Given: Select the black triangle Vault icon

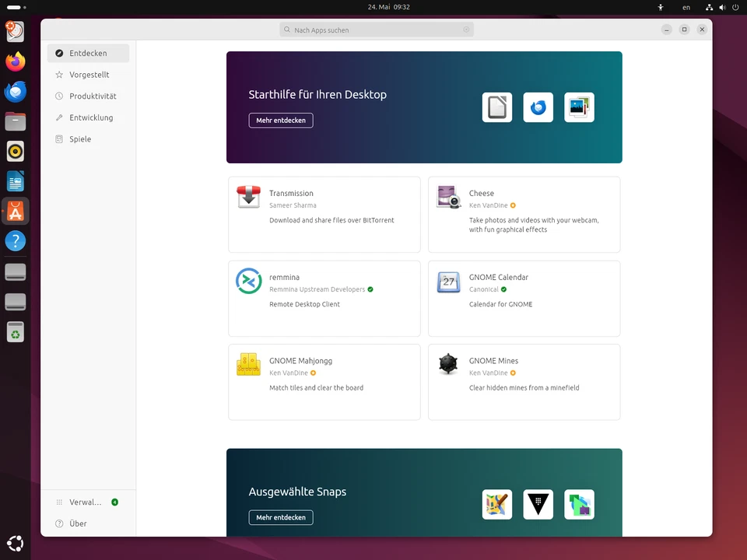Looking at the screenshot, I should [x=538, y=504].
